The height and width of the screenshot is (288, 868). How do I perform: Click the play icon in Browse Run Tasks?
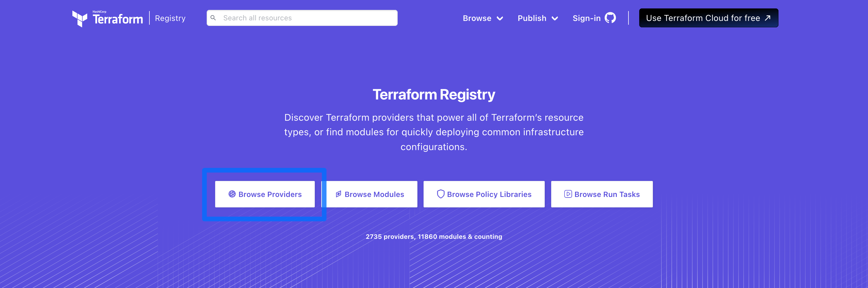(568, 194)
